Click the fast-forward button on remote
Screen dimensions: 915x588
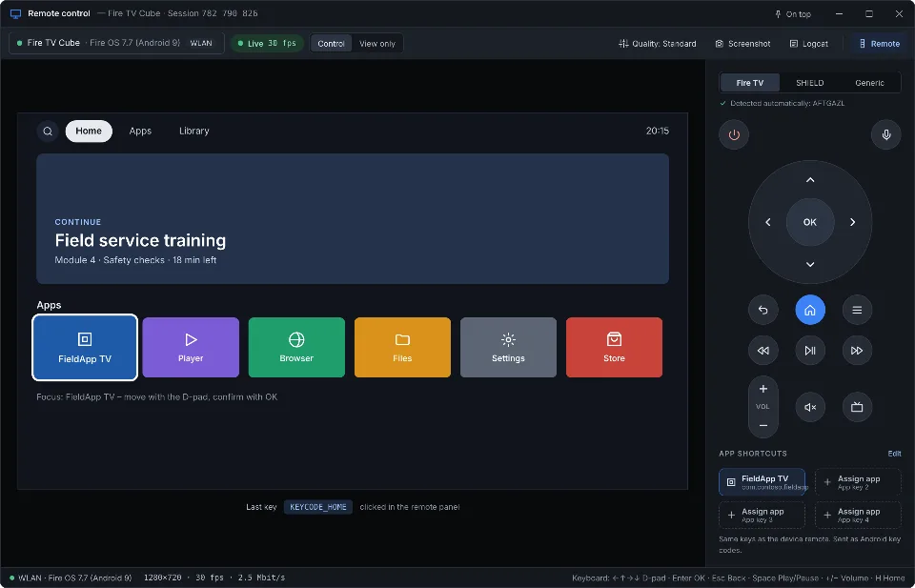click(857, 351)
